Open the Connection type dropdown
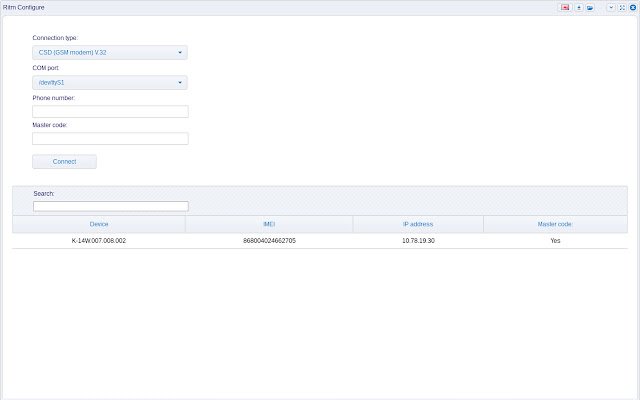Image resolution: width=640 pixels, height=400 pixels. 110,52
